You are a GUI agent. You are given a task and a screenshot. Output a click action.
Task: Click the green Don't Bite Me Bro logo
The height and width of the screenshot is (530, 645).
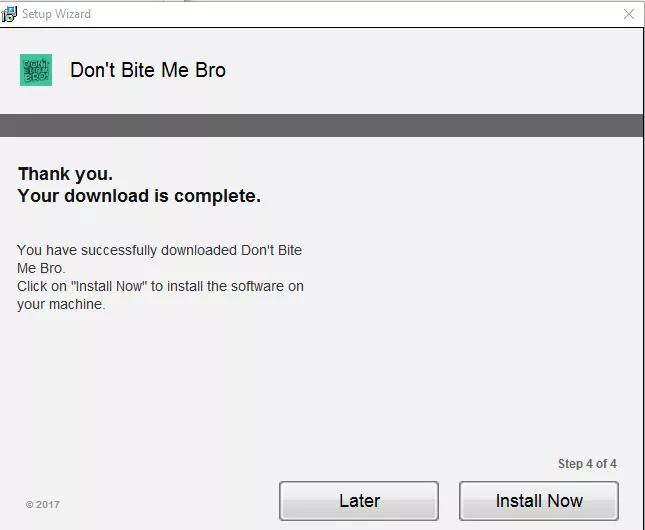tap(36, 70)
